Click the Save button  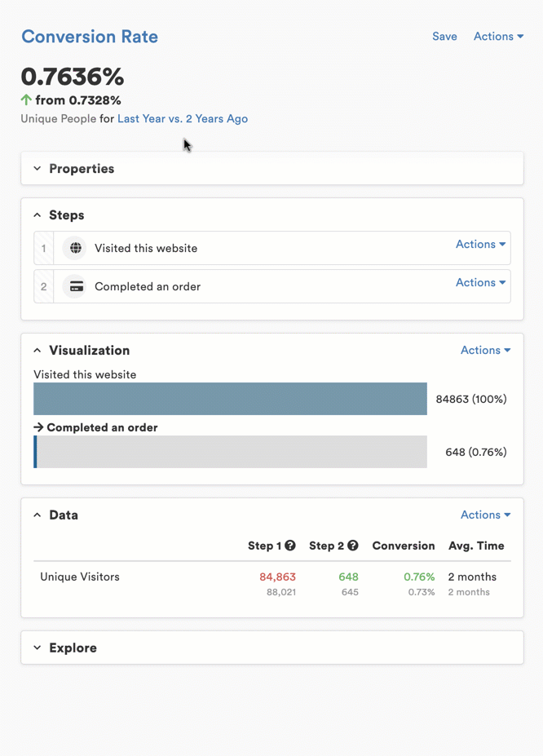click(x=444, y=37)
